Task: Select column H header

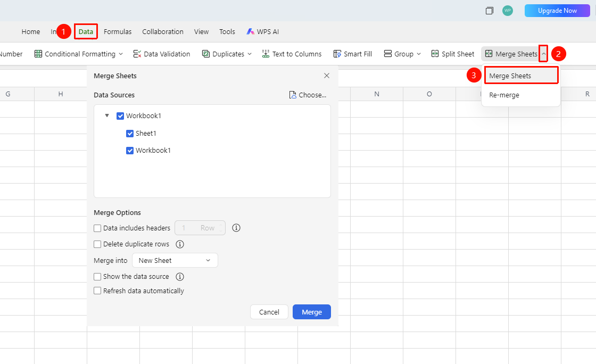Action: tap(61, 94)
